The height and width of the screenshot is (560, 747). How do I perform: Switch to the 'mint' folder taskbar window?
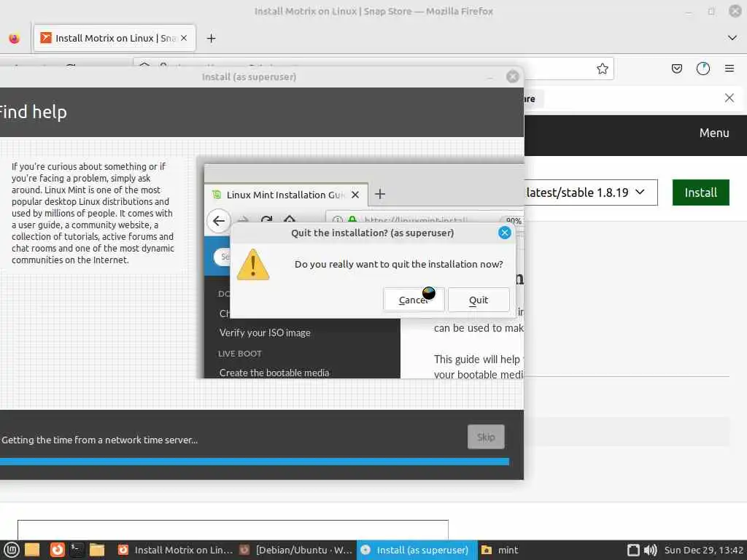tap(500, 550)
